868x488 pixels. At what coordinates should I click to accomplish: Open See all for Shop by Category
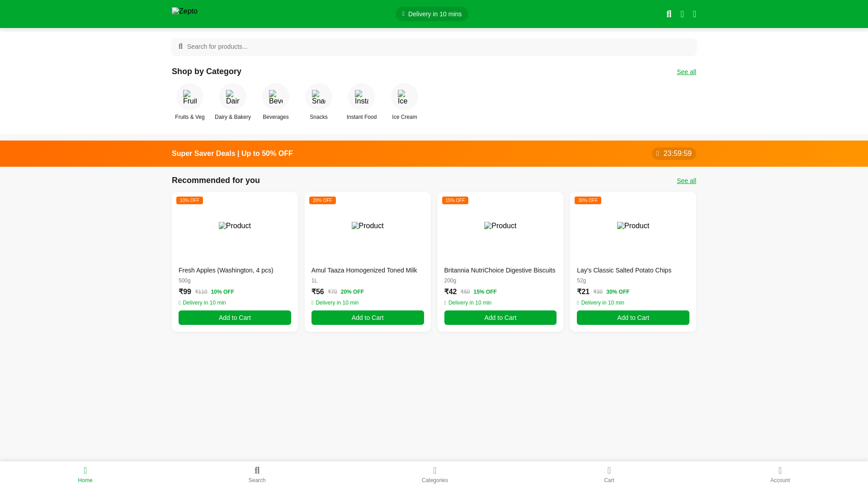[x=686, y=72]
